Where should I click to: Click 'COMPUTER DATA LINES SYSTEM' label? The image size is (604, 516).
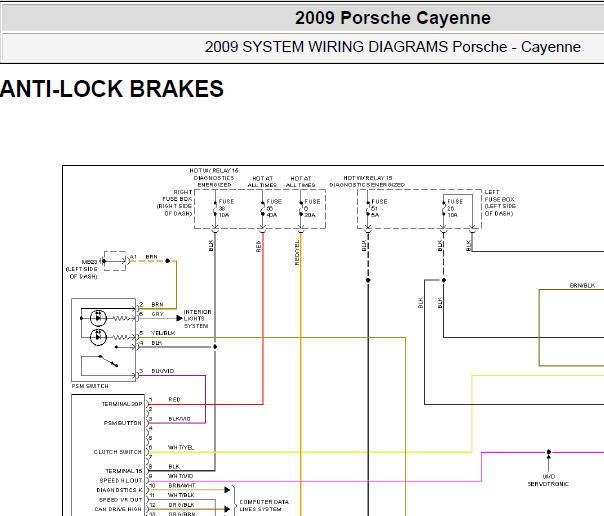point(264,505)
